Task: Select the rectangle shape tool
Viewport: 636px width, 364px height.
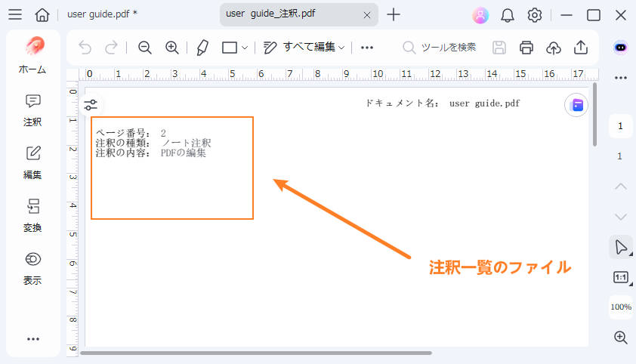Action: tap(230, 48)
